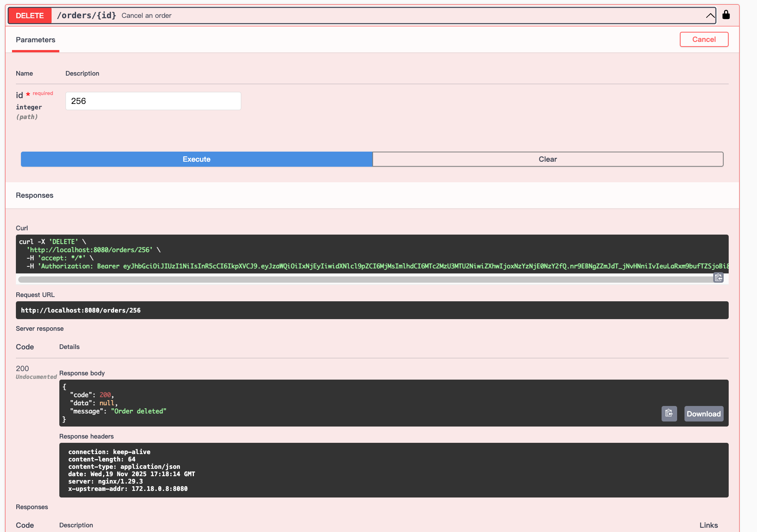Click the id input field containing 256
The height and width of the screenshot is (532, 757).
coord(153,101)
